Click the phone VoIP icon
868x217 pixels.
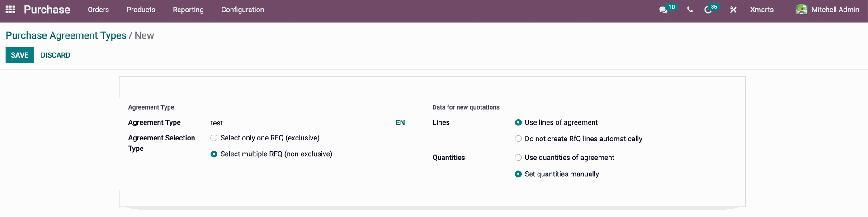pos(689,10)
